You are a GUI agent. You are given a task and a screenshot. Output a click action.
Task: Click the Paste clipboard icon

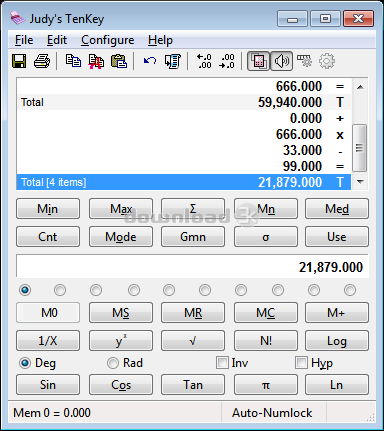coord(119,61)
